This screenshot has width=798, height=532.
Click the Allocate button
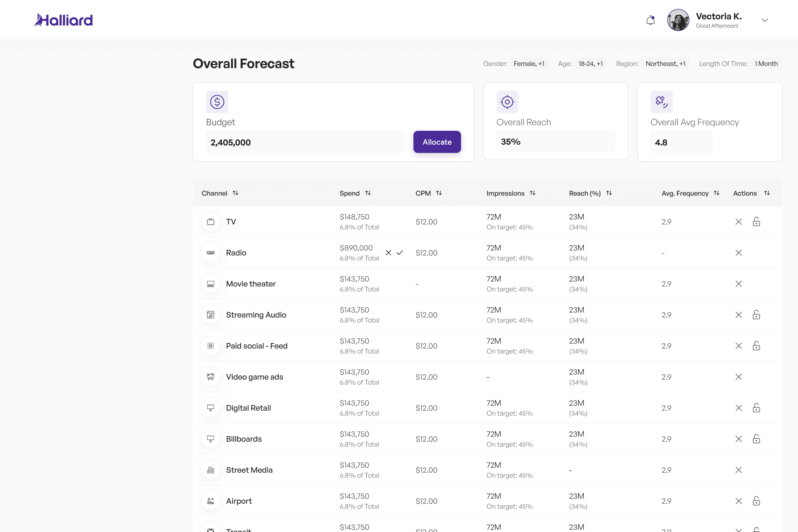tap(437, 142)
